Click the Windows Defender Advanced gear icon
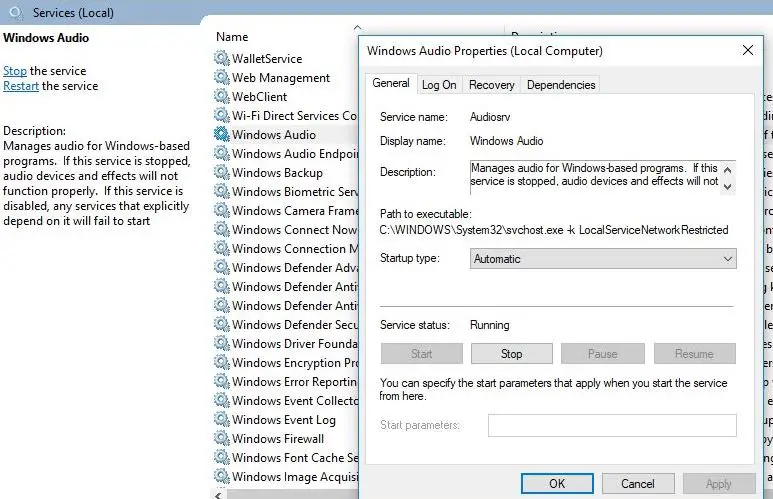 click(222, 267)
